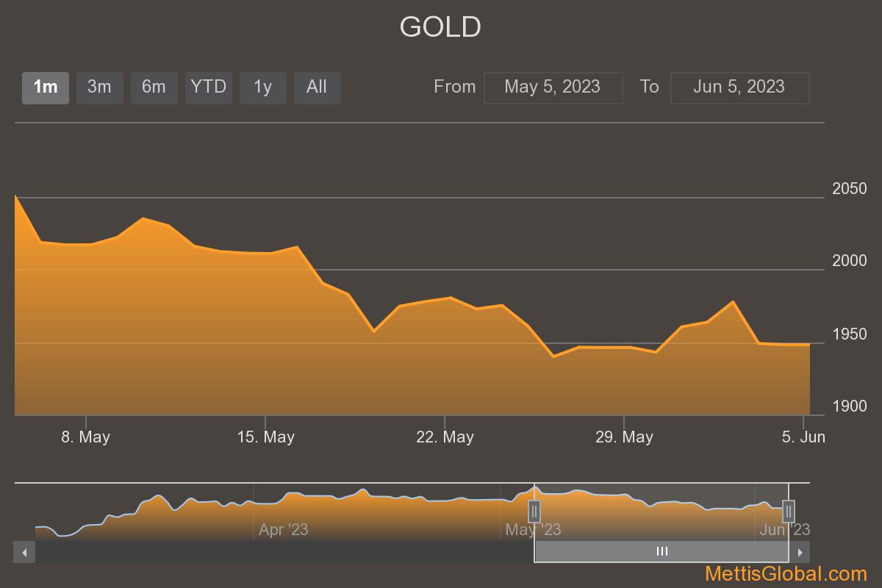Viewport: 882px width, 588px height.
Task: Open the MettisGlobal.com link
Action: [786, 574]
